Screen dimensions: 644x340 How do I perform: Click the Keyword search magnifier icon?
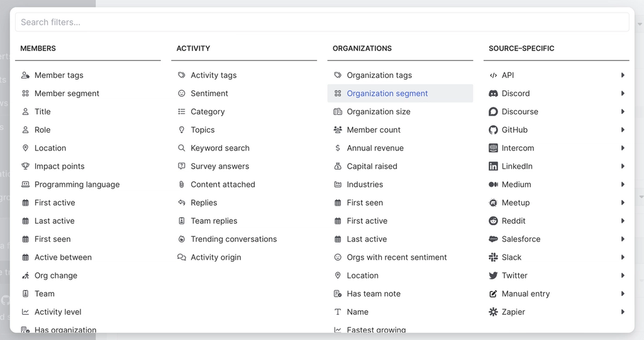(182, 148)
